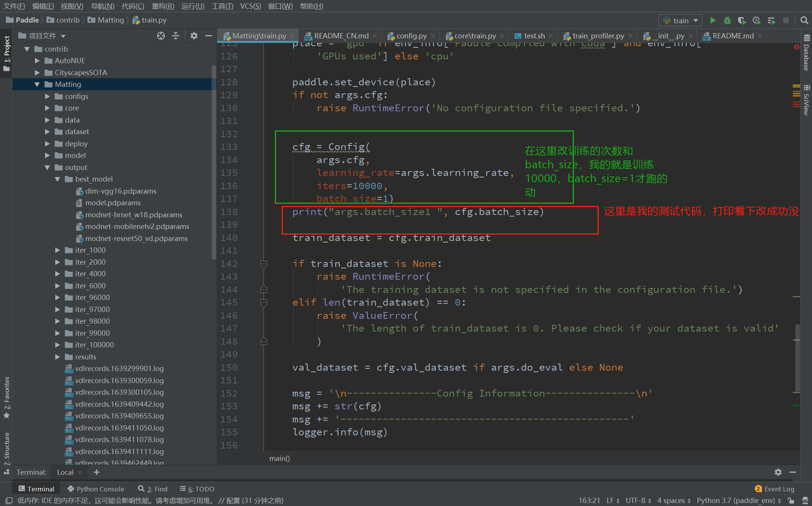Screen dimensions: 812x506
Task: Close the Local terminal tab
Action: tap(80, 472)
